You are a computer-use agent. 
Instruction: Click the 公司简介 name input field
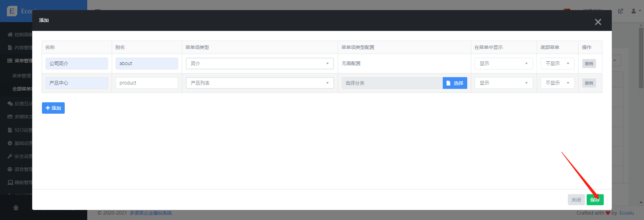(77, 64)
